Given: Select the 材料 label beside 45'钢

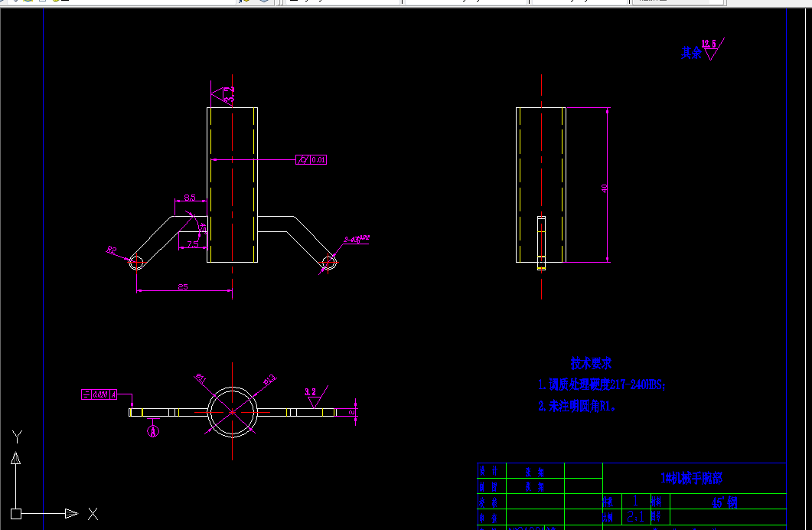Looking at the screenshot, I should click(656, 502).
